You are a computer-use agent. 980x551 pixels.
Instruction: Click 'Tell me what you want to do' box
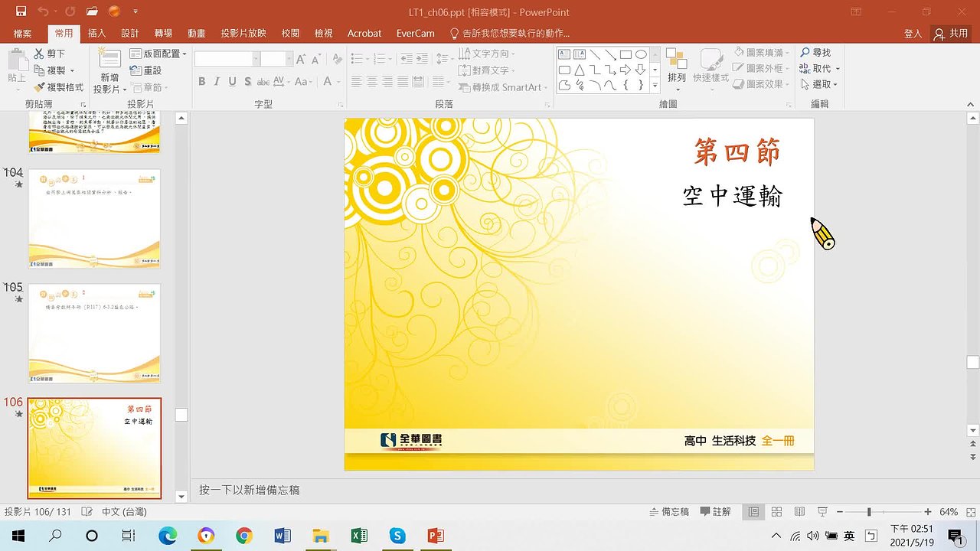[509, 34]
